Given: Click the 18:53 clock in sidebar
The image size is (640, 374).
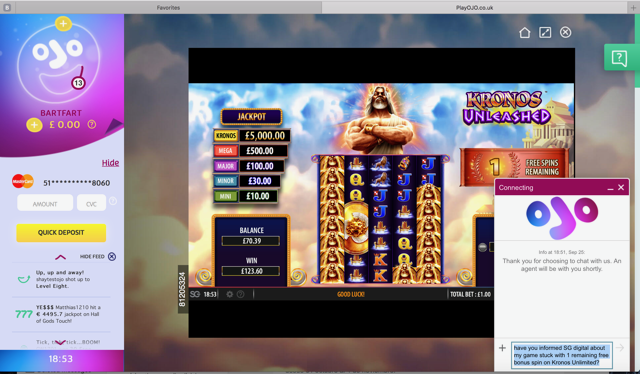Looking at the screenshot, I should point(61,359).
